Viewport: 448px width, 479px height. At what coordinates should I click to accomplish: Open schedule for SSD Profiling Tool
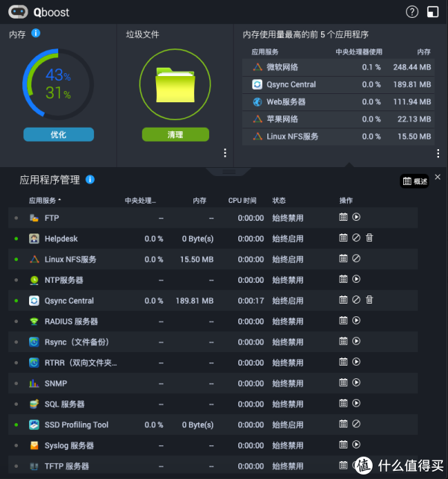(343, 424)
